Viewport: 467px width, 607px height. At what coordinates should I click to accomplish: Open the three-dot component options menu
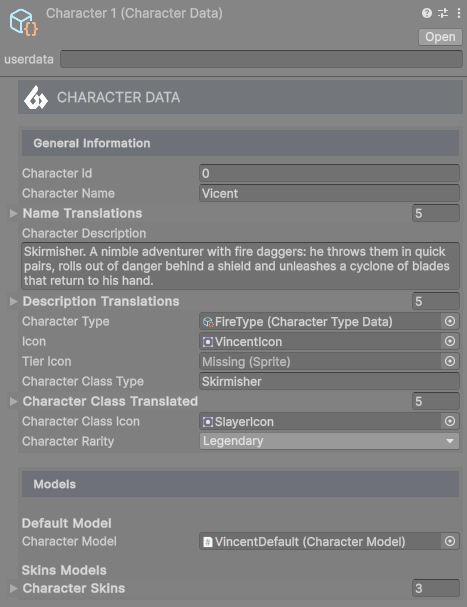tap(459, 13)
